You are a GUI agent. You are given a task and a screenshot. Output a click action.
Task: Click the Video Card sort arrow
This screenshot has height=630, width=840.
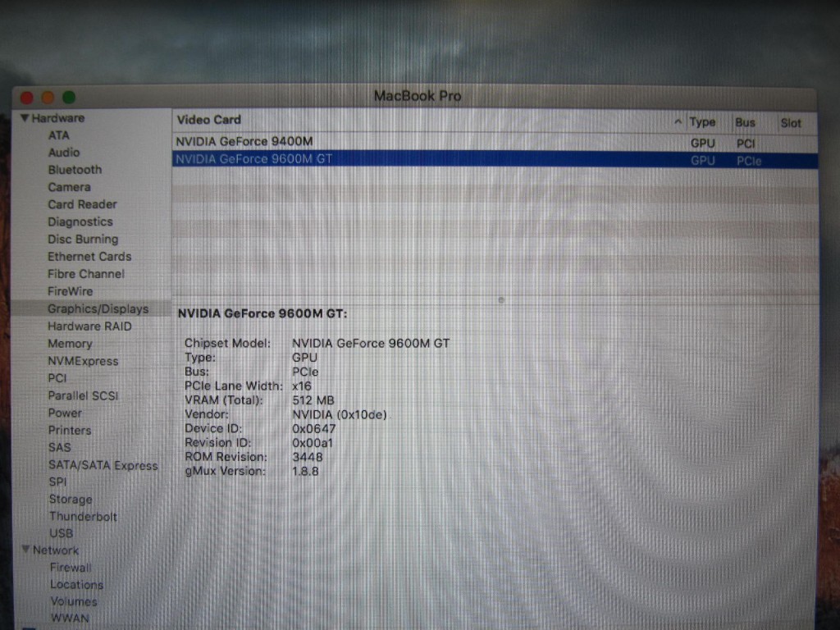[678, 122]
